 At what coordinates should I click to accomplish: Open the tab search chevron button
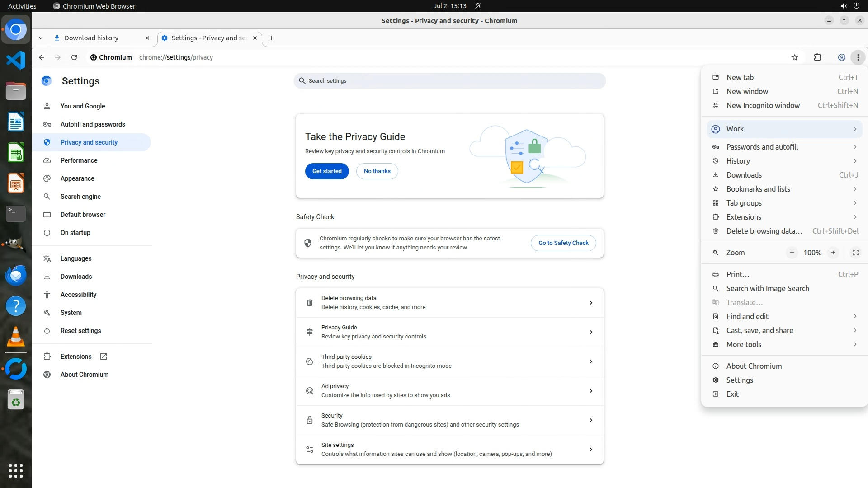(41, 38)
